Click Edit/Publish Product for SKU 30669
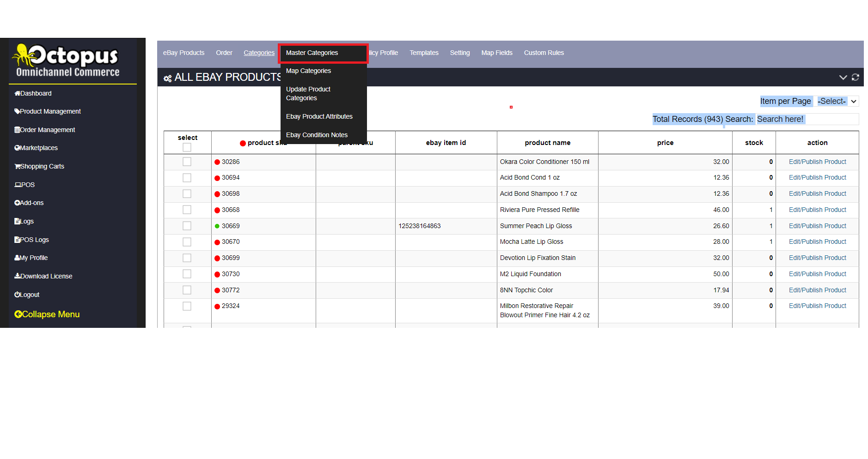The image size is (868, 459). [x=817, y=226]
